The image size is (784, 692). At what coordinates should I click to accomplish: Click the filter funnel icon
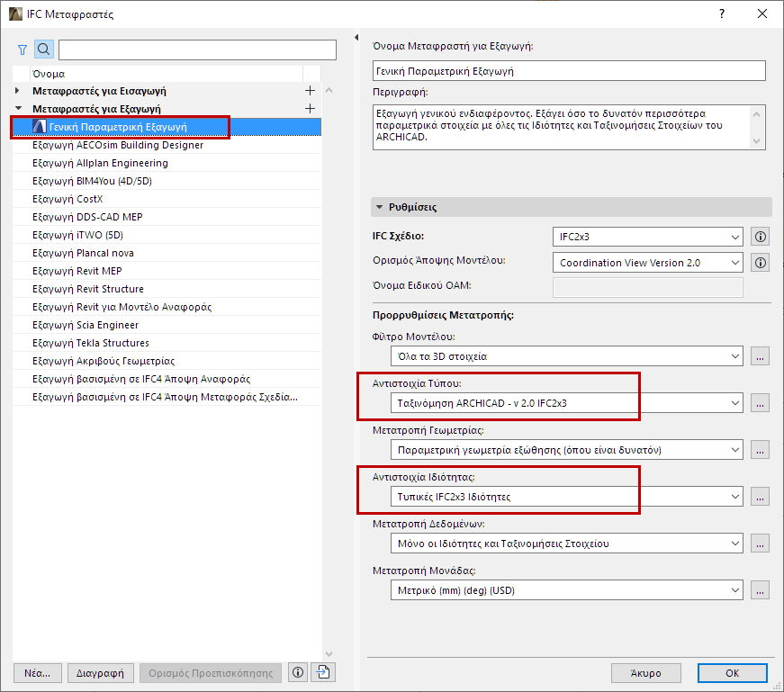click(x=23, y=50)
